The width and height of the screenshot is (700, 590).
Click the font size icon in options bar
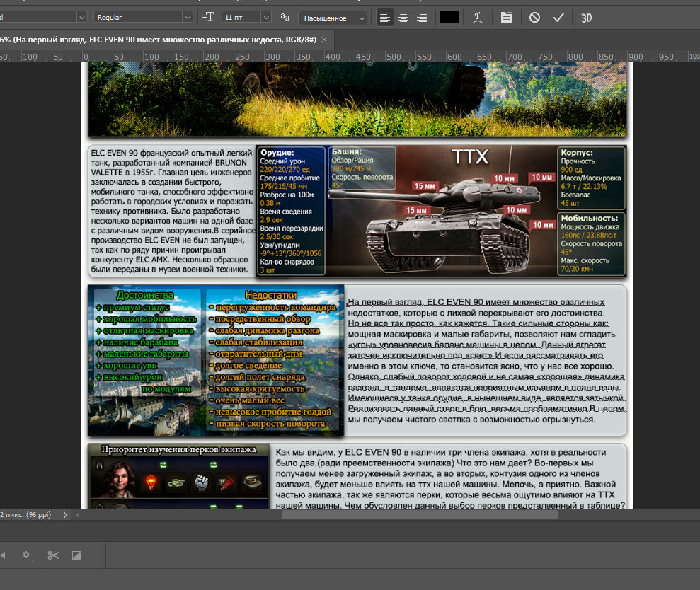[208, 18]
